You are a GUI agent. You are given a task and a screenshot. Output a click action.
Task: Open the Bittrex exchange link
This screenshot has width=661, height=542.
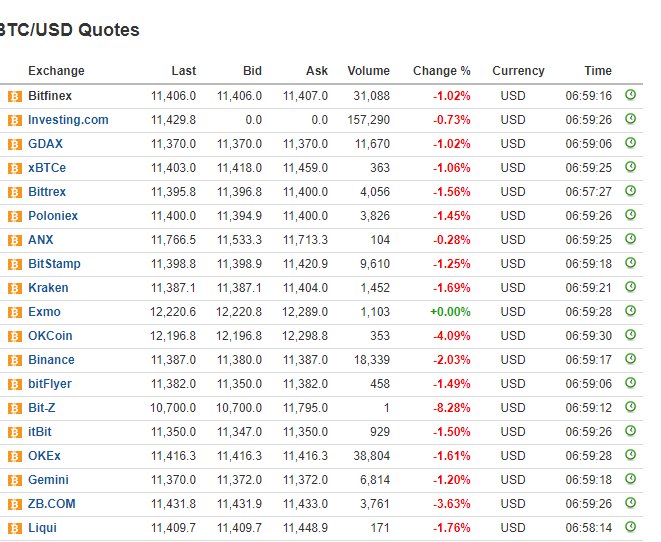(x=47, y=192)
